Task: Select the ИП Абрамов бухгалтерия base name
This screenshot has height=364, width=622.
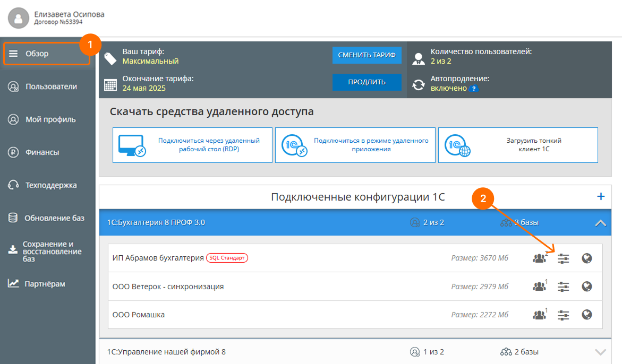Action: click(158, 258)
